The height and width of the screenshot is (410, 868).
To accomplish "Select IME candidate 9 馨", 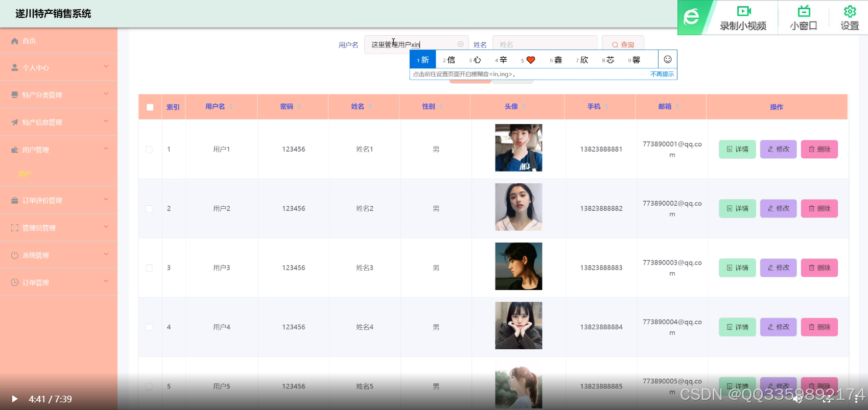I will click(x=634, y=60).
